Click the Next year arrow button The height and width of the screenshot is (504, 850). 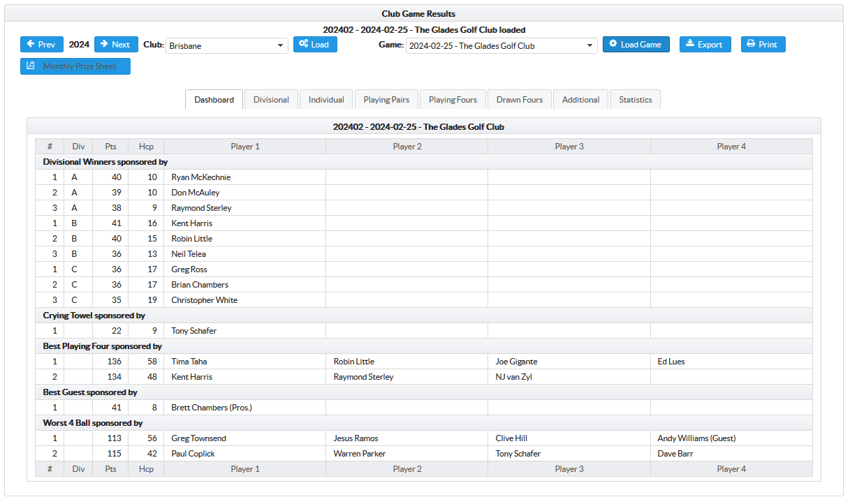tap(116, 45)
